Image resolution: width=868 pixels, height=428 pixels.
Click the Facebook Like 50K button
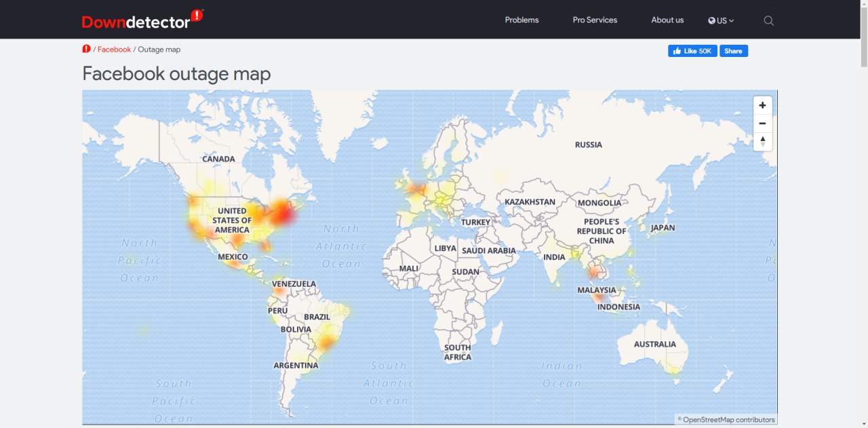(x=692, y=51)
